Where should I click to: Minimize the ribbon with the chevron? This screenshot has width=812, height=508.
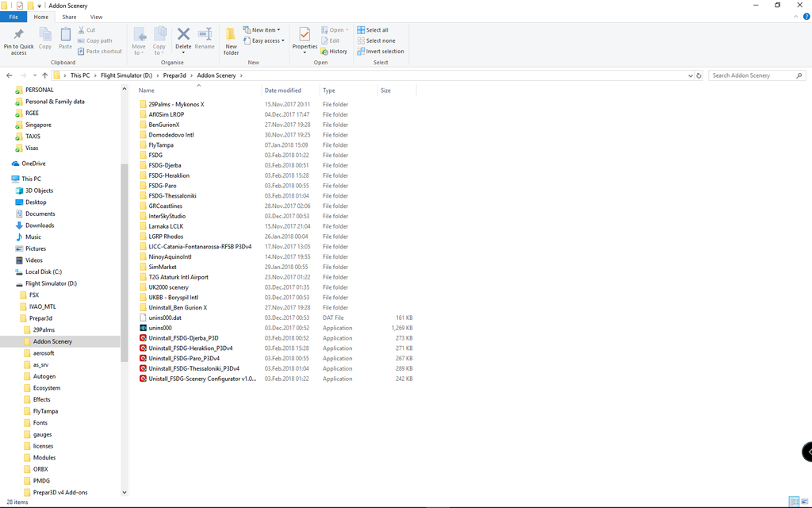(x=796, y=17)
